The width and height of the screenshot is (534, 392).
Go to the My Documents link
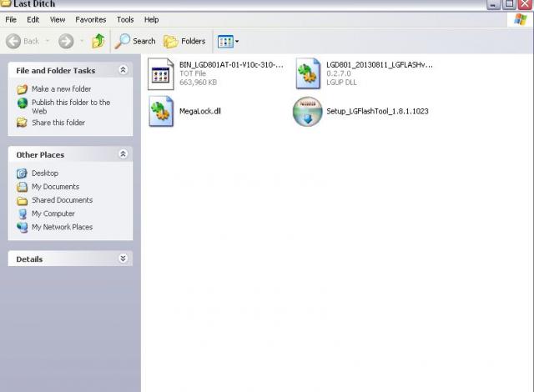(55, 187)
